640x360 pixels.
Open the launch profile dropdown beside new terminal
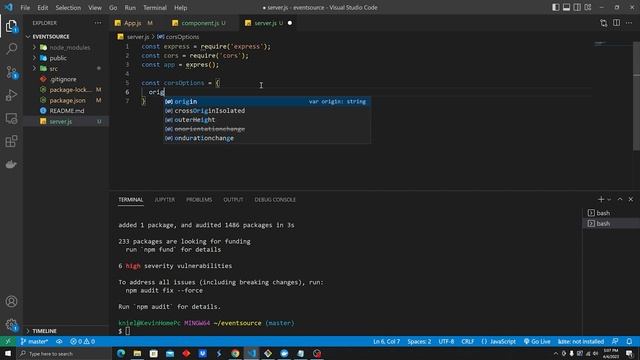click(x=609, y=200)
